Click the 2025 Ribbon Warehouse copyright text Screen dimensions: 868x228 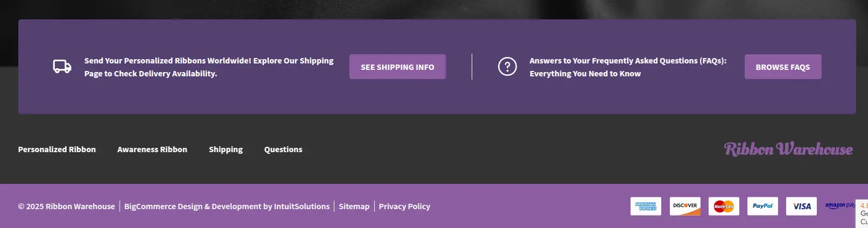tap(67, 206)
